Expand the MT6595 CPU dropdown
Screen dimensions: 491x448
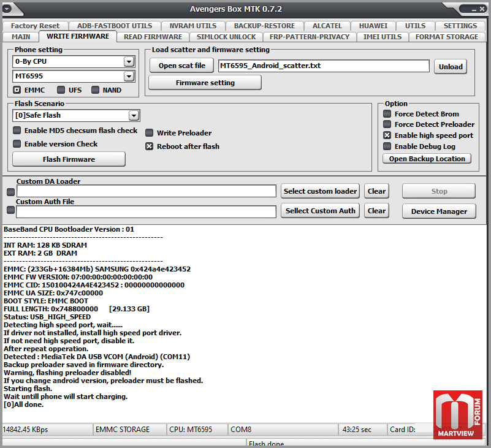(x=129, y=76)
